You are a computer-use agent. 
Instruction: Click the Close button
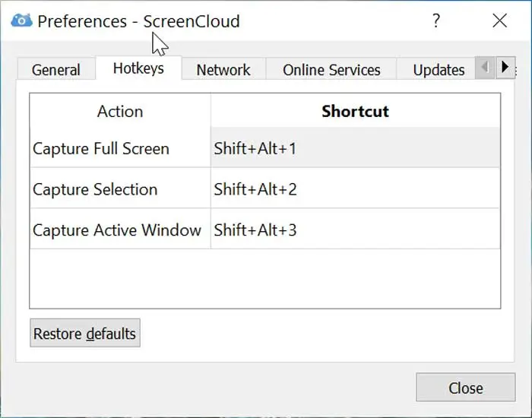tap(465, 388)
